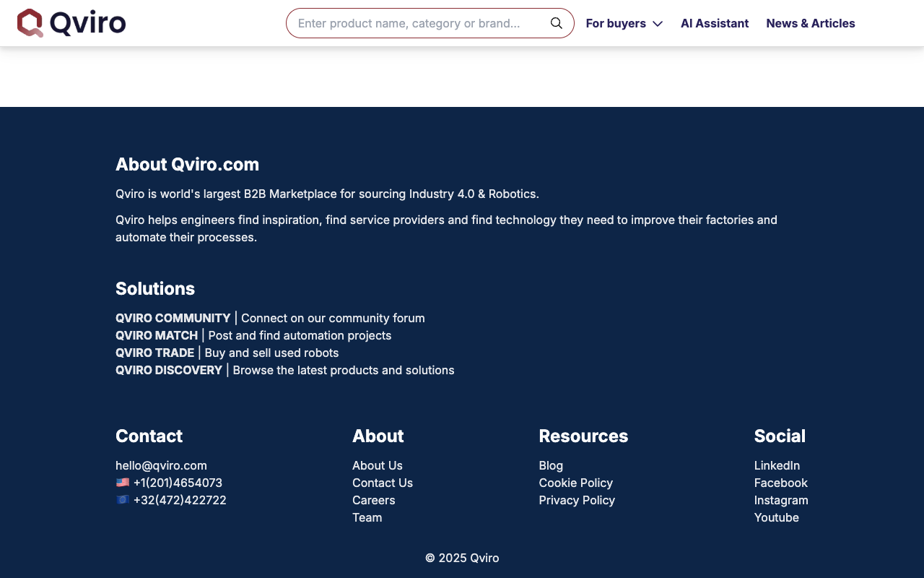Open Facebook social link
The height and width of the screenshot is (578, 924).
click(x=781, y=483)
